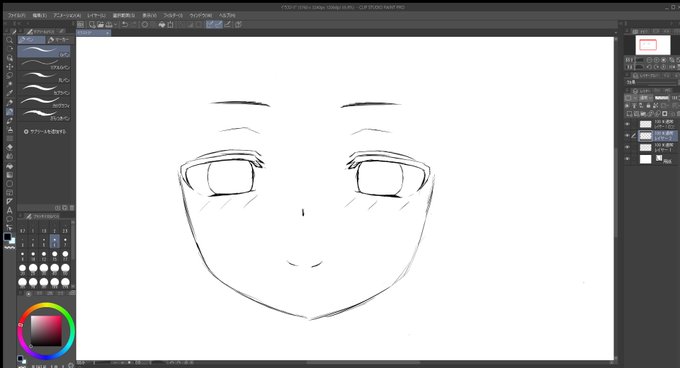Viewport: 680px width, 368px height.
Task: Open the 選択範囲(S) menu
Action: [124, 15]
